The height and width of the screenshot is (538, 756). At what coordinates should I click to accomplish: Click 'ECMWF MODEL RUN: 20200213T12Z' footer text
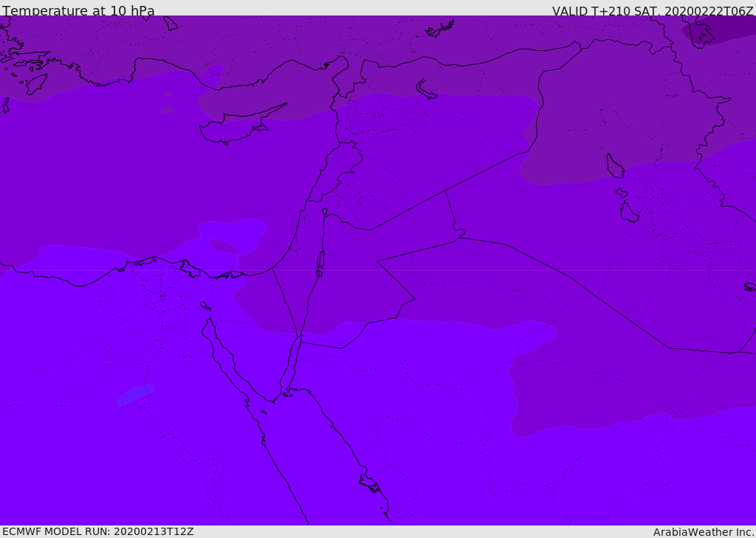(98, 531)
